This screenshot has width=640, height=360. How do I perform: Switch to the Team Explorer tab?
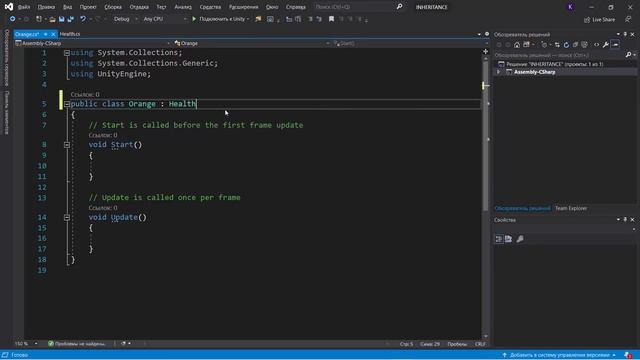(571, 209)
